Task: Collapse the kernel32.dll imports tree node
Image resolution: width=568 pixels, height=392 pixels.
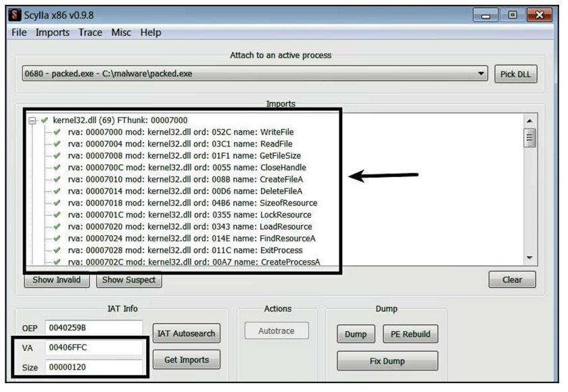Action: pos(32,120)
